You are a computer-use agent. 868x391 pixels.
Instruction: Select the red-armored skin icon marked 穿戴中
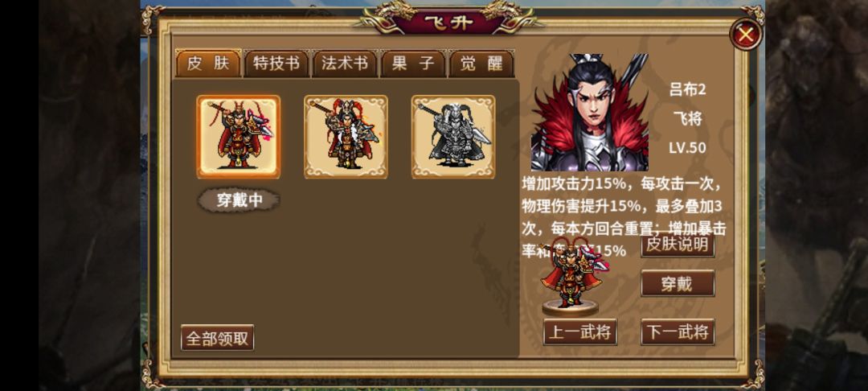(238, 137)
